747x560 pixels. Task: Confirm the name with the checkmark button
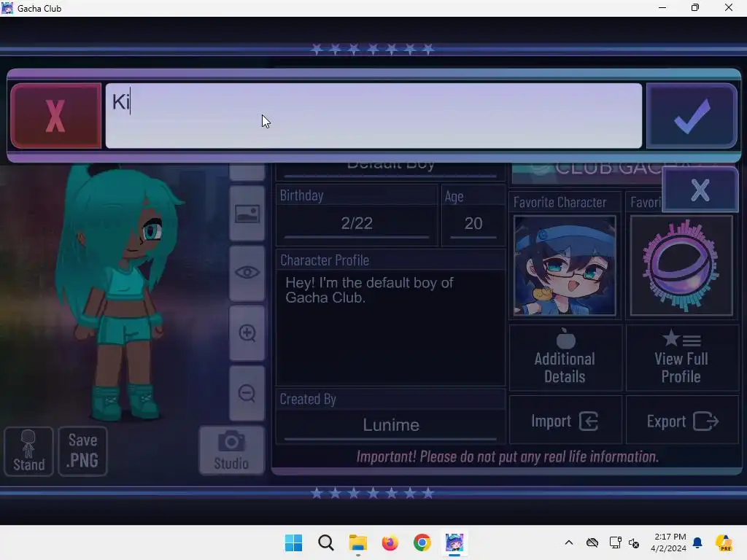[692, 116]
